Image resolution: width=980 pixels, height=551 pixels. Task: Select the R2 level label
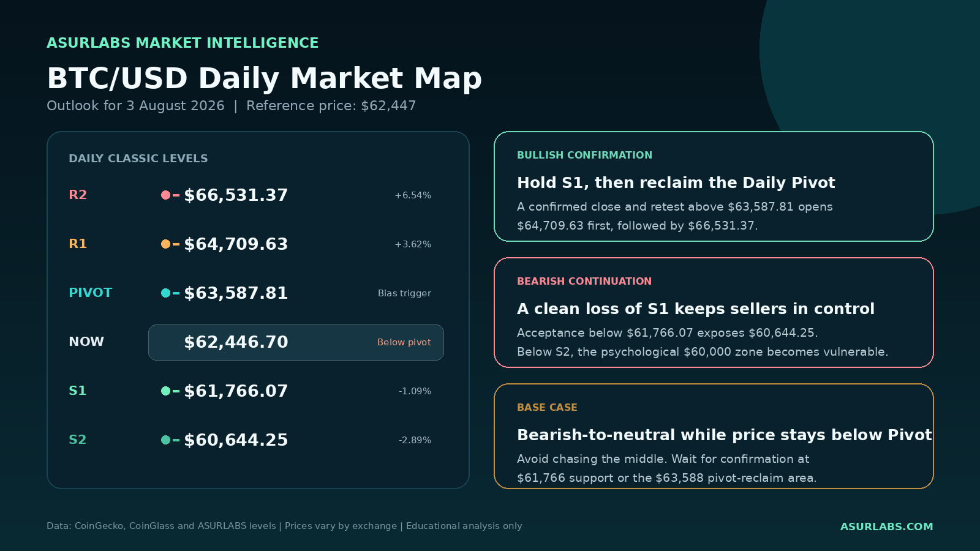78,195
